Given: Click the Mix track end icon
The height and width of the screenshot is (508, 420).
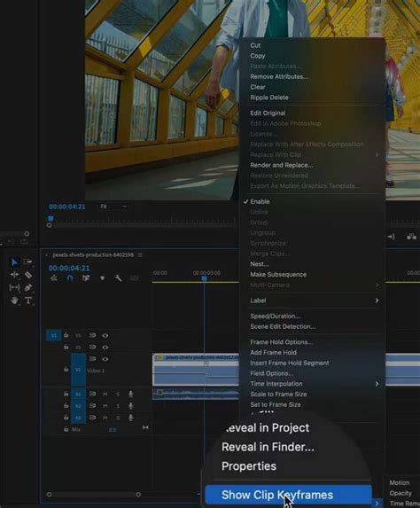Looking at the screenshot, I should [145, 427].
